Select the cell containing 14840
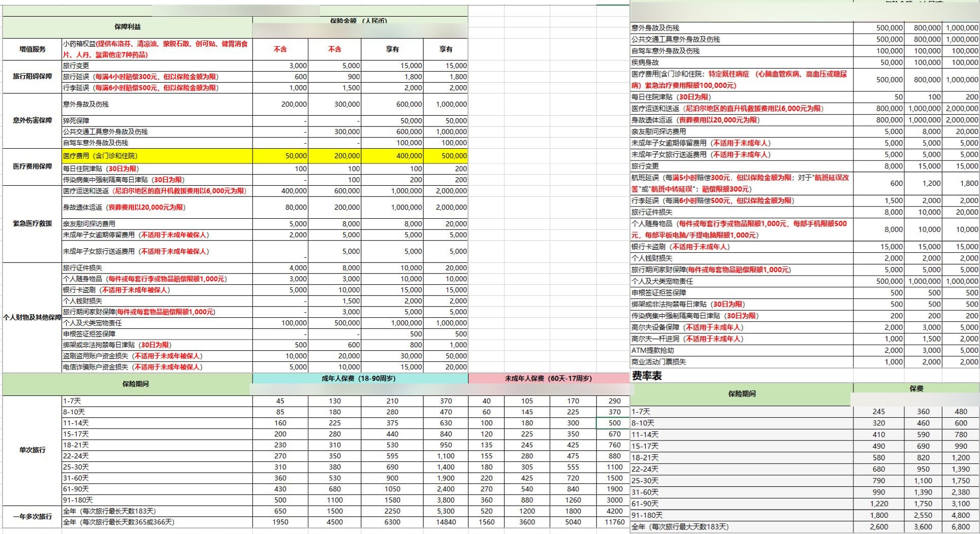 point(446,522)
